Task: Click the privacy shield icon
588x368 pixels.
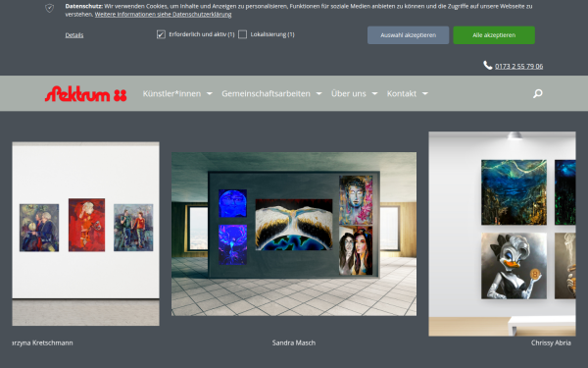Action: point(50,8)
